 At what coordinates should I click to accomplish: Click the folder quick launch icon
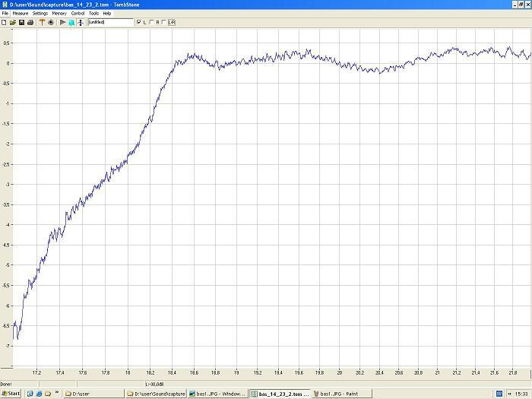pos(48,394)
